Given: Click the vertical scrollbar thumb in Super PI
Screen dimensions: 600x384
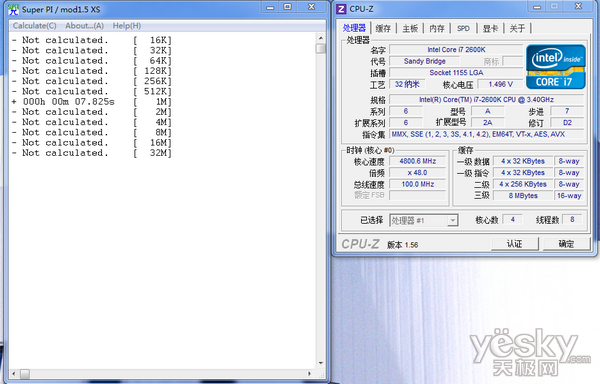Looking at the screenshot, I should (x=321, y=49).
